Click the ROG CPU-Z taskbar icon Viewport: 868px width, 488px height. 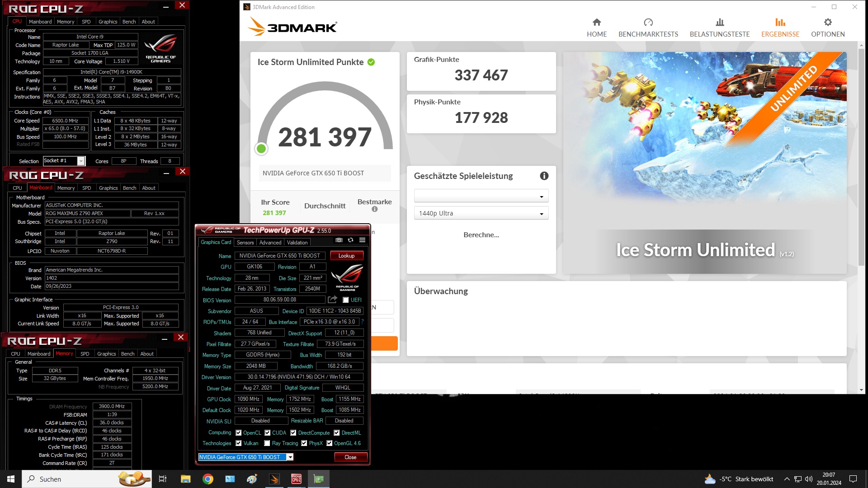[297, 479]
